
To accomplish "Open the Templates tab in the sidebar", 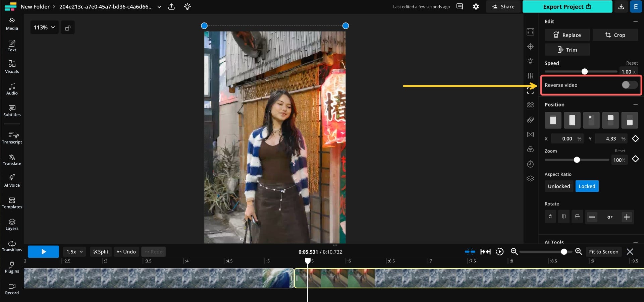I will click(12, 202).
